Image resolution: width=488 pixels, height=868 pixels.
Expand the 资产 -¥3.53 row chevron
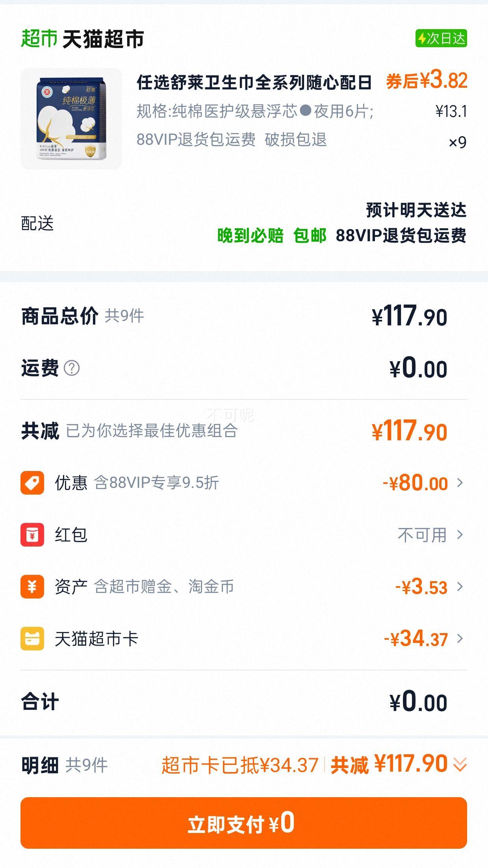point(460,587)
